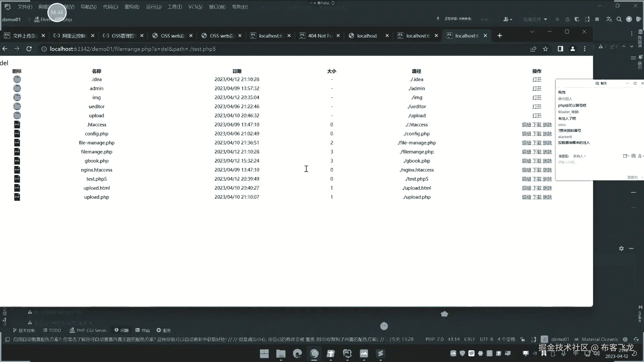
Task: Open the 代码(C) menu
Action: 110,7
